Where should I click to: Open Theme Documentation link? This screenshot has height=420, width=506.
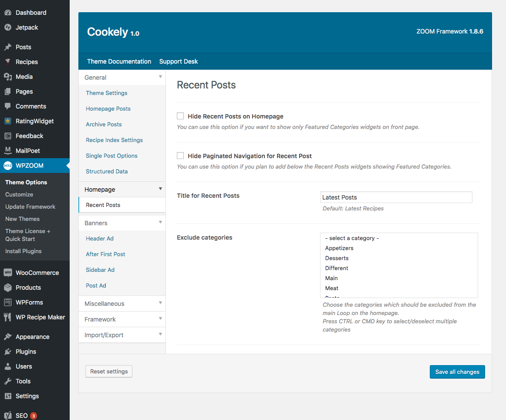coord(119,61)
